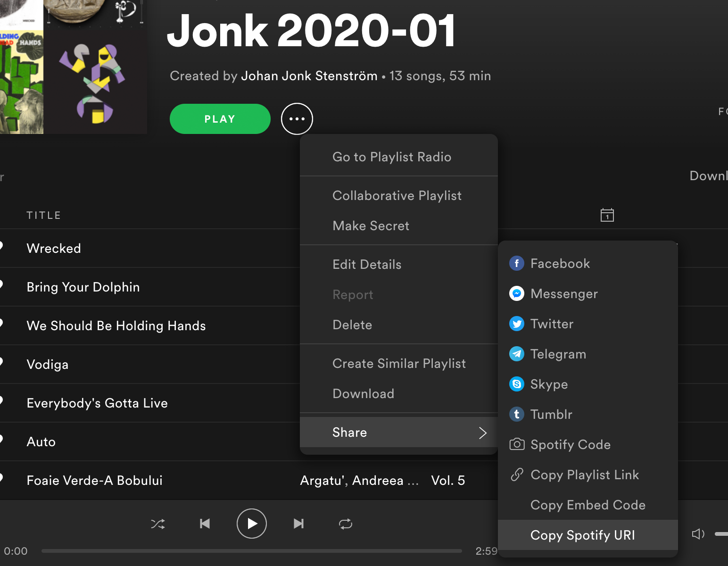Screen dimensions: 728x566
Task: Mute audio with the speaker icon
Action: (x=698, y=534)
